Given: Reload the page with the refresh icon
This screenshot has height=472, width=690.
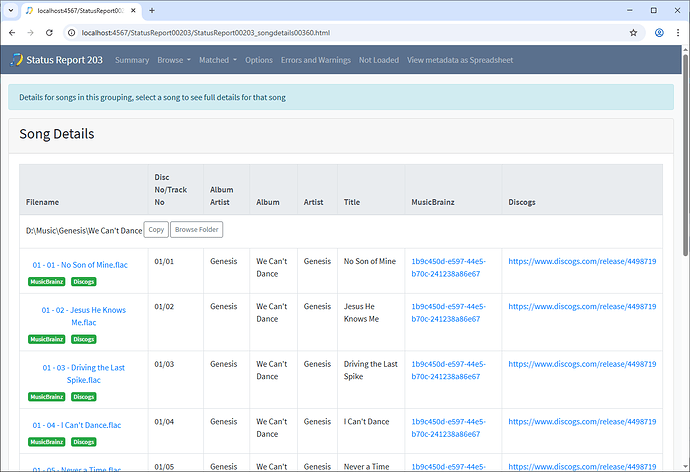Looking at the screenshot, I should click(49, 33).
